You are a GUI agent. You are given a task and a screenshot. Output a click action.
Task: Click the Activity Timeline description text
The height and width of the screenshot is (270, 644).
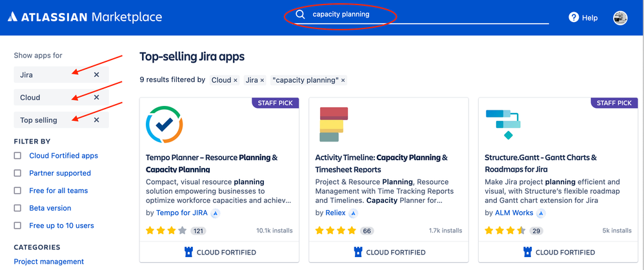tap(385, 191)
